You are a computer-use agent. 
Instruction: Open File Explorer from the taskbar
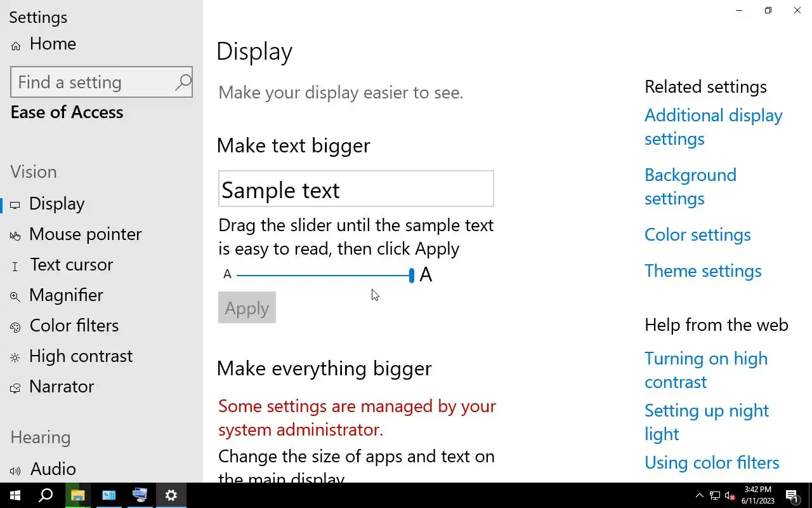[77, 495]
